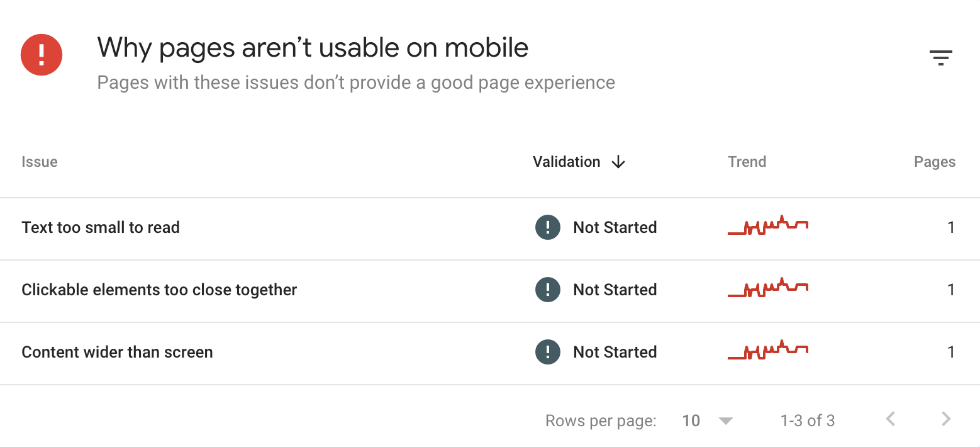Toggle the Validation sort direction arrow
This screenshot has height=447, width=980.
pyautogui.click(x=618, y=162)
